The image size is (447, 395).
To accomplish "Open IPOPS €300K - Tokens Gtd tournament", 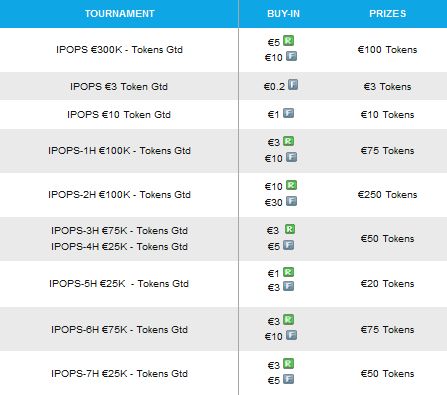I will point(119,50).
